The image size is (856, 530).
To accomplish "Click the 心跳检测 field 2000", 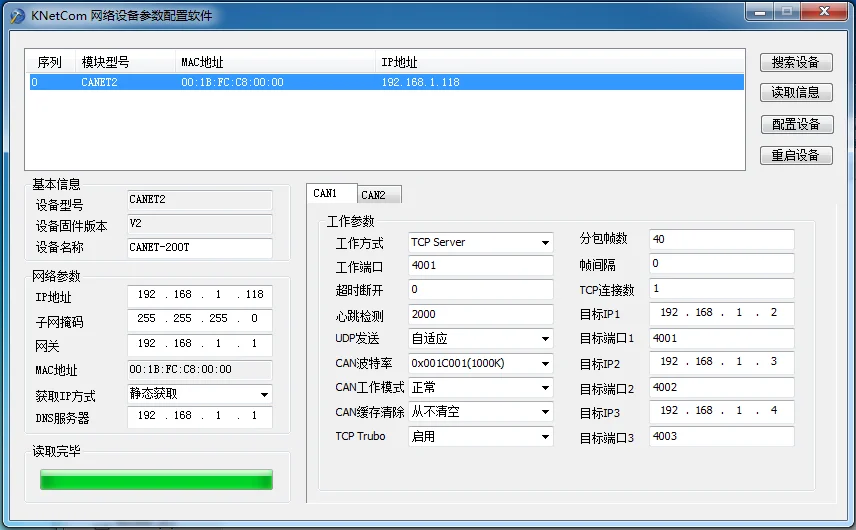I will 480,314.
